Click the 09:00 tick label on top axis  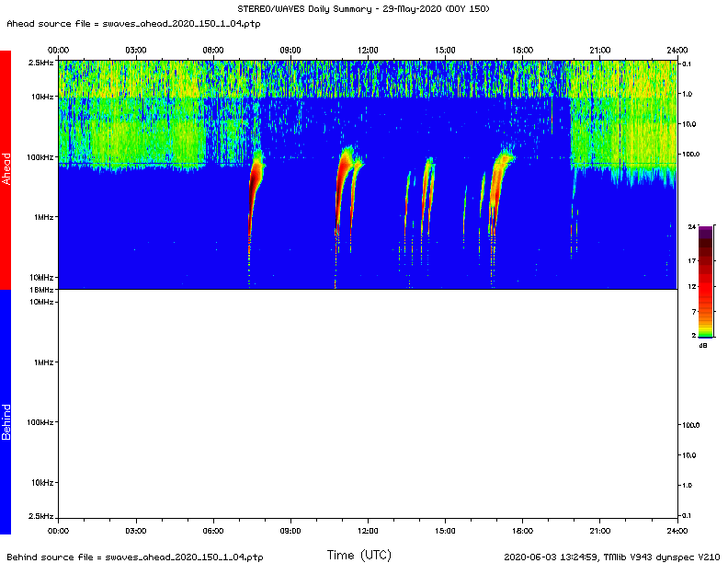pyautogui.click(x=290, y=51)
